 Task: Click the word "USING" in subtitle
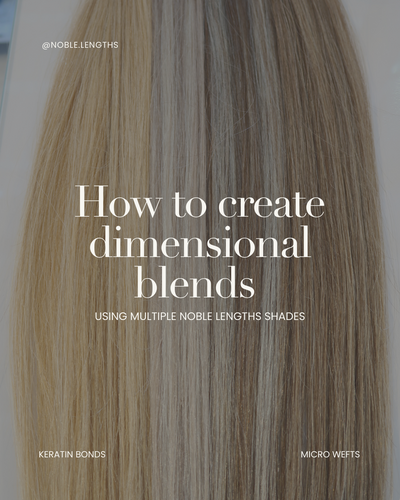pos(111,316)
